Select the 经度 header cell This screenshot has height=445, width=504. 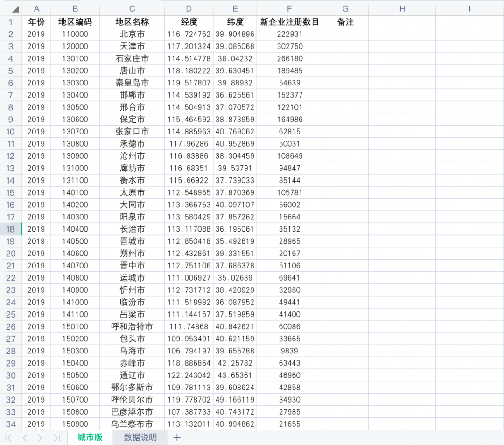click(189, 21)
